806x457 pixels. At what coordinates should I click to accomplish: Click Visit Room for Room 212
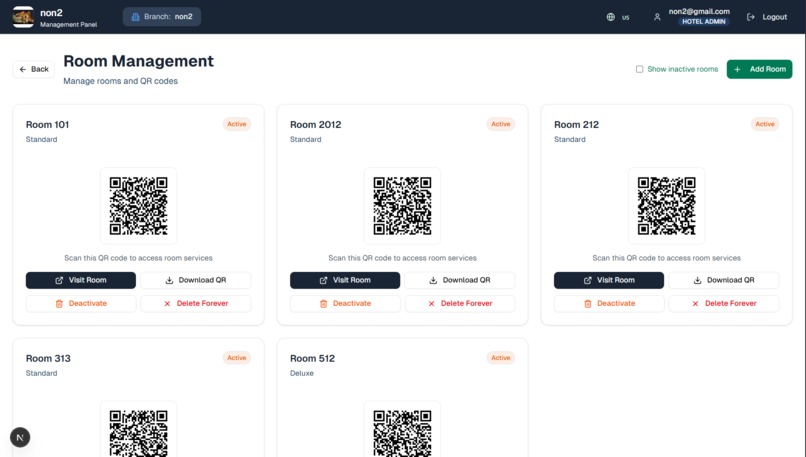pyautogui.click(x=609, y=280)
